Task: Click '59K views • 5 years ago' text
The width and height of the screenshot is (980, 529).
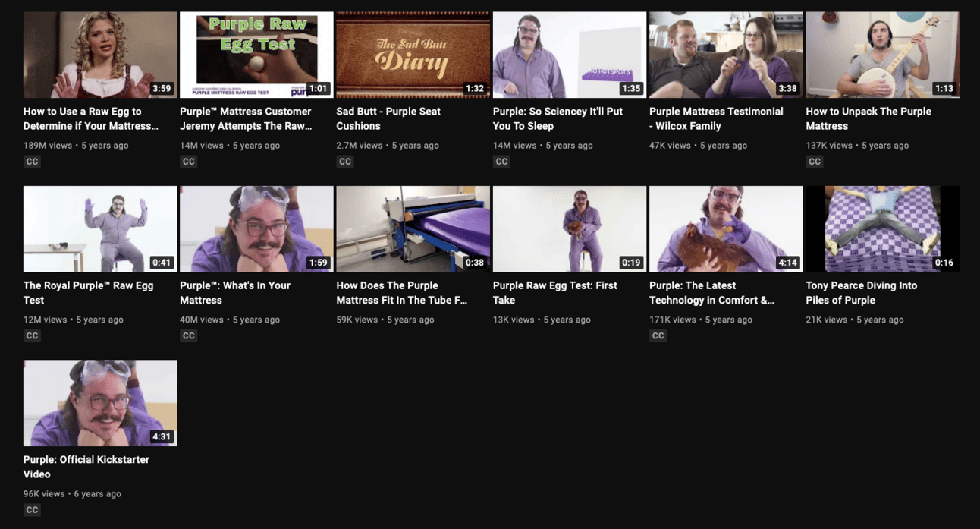Action: coord(385,320)
